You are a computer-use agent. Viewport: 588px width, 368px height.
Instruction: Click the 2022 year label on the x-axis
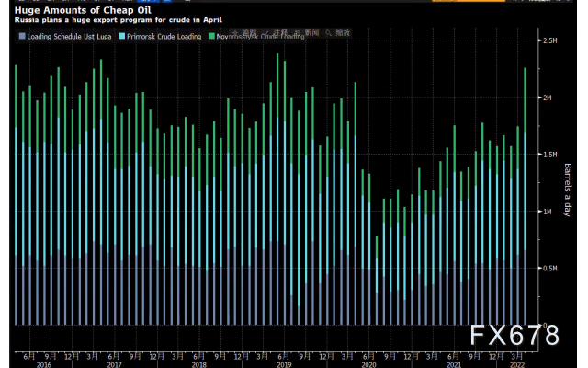(517, 364)
